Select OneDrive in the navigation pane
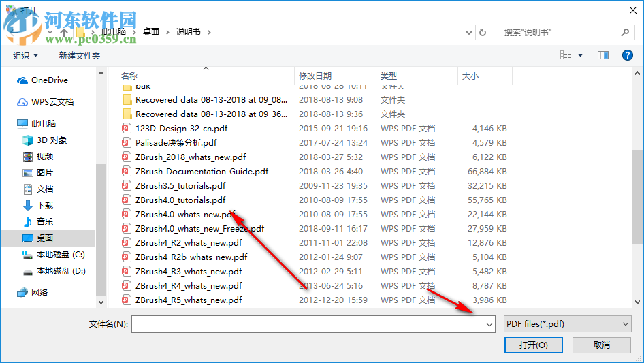The height and width of the screenshot is (363, 644). coord(49,80)
